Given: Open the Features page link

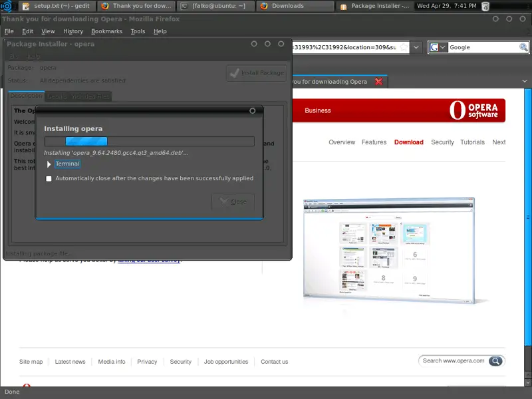Looking at the screenshot, I should click(x=374, y=142).
